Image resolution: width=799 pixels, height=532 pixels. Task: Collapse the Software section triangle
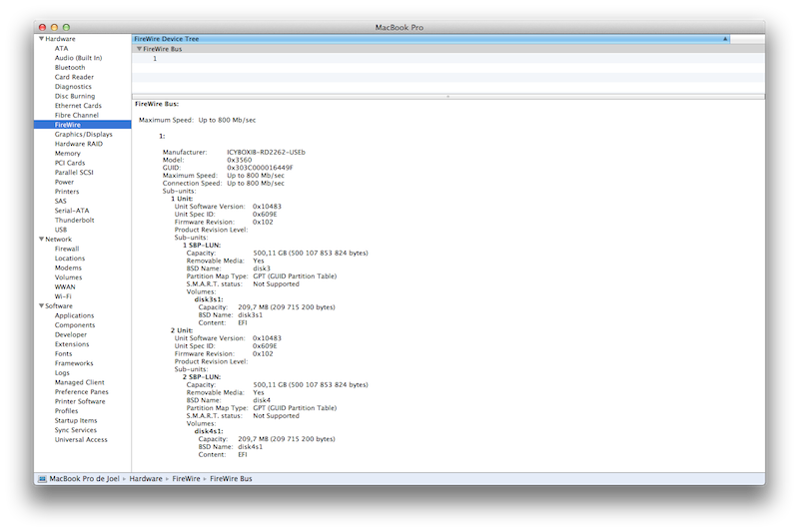coord(41,306)
